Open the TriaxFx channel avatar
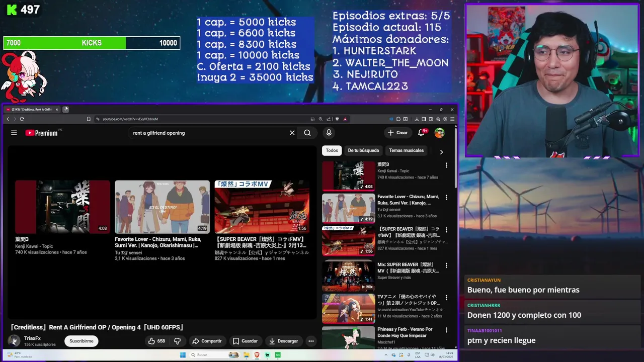 14,341
